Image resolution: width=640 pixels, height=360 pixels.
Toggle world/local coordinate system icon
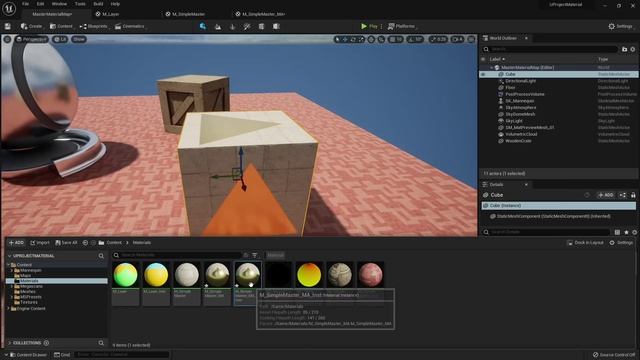click(371, 40)
